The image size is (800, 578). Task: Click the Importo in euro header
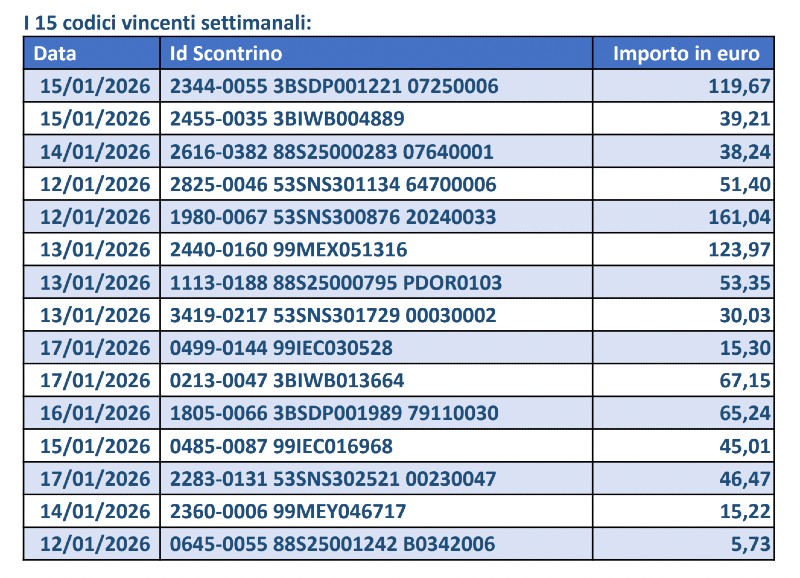coord(686,54)
